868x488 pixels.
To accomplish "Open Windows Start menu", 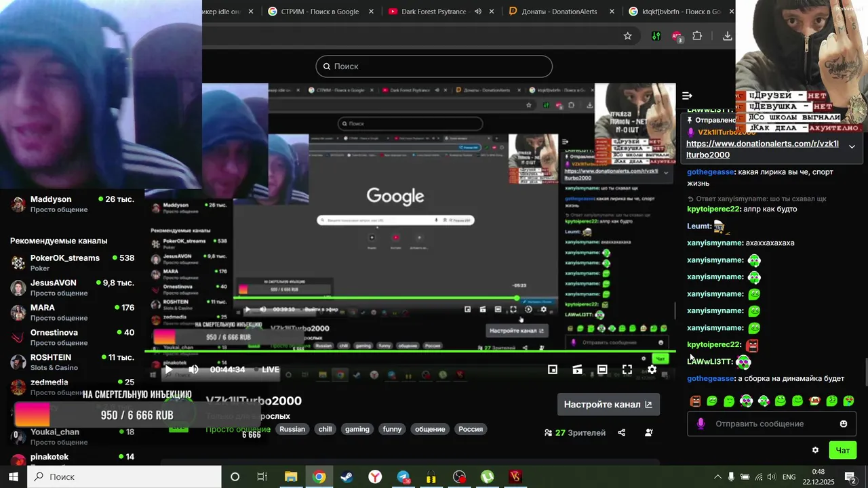I will [13, 476].
